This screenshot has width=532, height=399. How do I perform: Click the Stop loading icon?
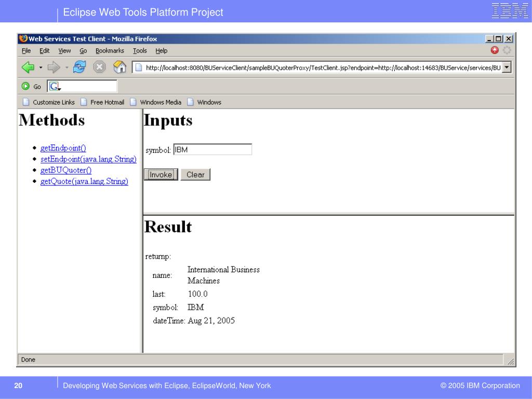tap(99, 67)
